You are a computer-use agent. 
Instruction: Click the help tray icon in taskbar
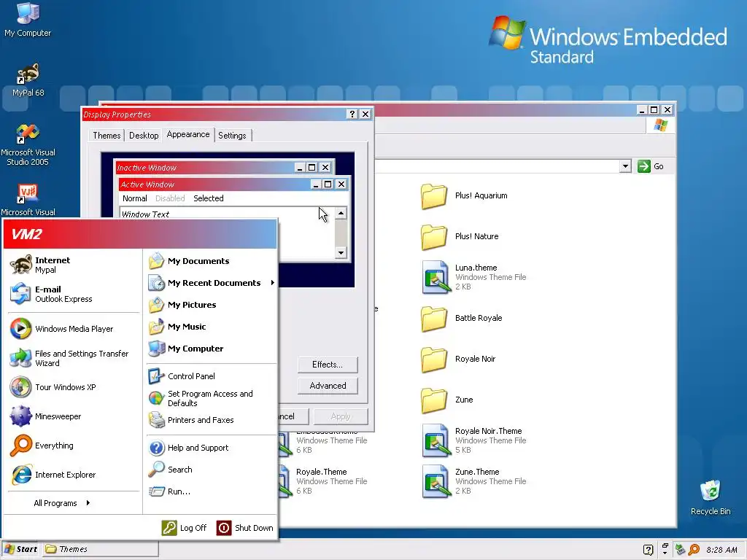pyautogui.click(x=648, y=550)
